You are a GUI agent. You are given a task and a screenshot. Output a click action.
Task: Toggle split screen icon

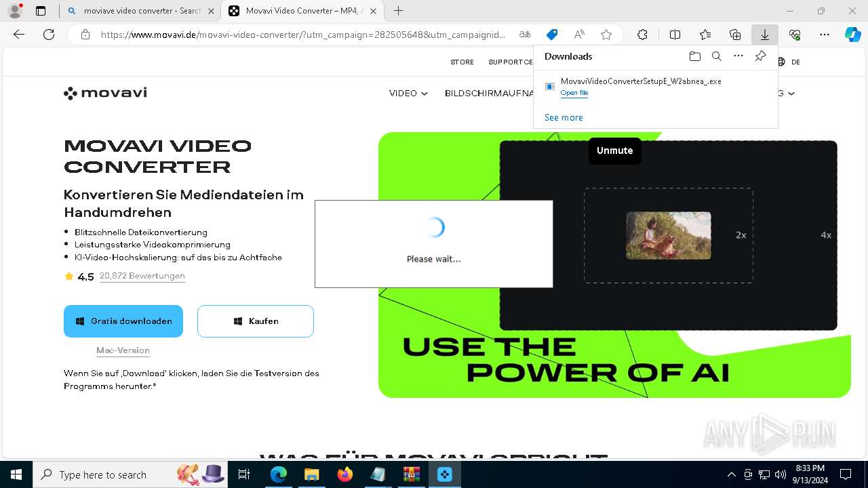(x=675, y=35)
